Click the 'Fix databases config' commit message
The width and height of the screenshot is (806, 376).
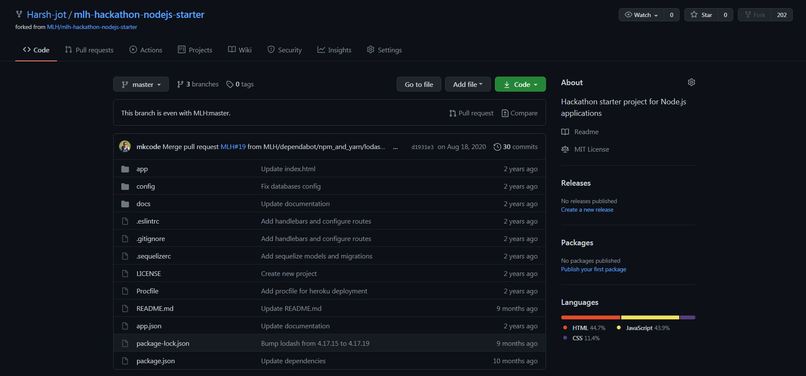point(291,187)
